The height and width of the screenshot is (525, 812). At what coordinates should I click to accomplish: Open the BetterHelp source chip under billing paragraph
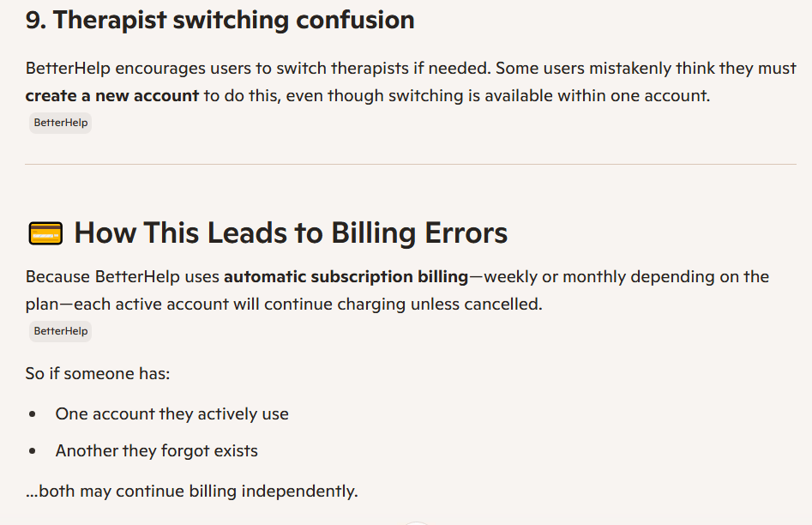[60, 331]
